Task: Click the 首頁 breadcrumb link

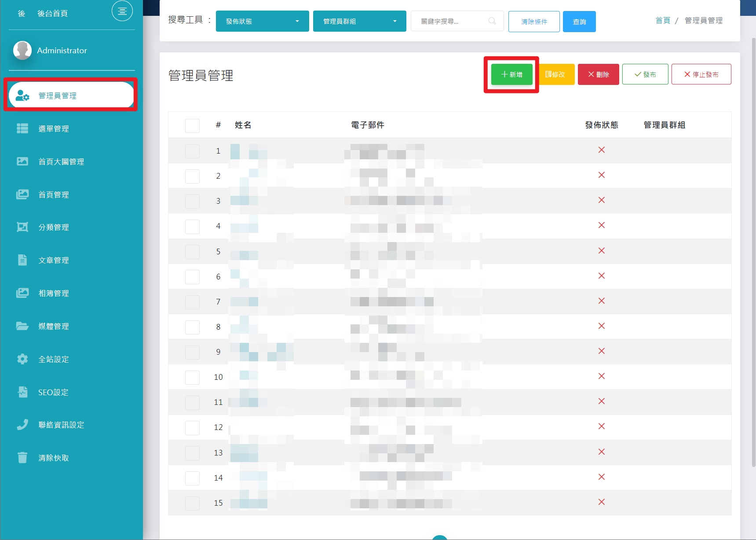Action: coord(662,21)
